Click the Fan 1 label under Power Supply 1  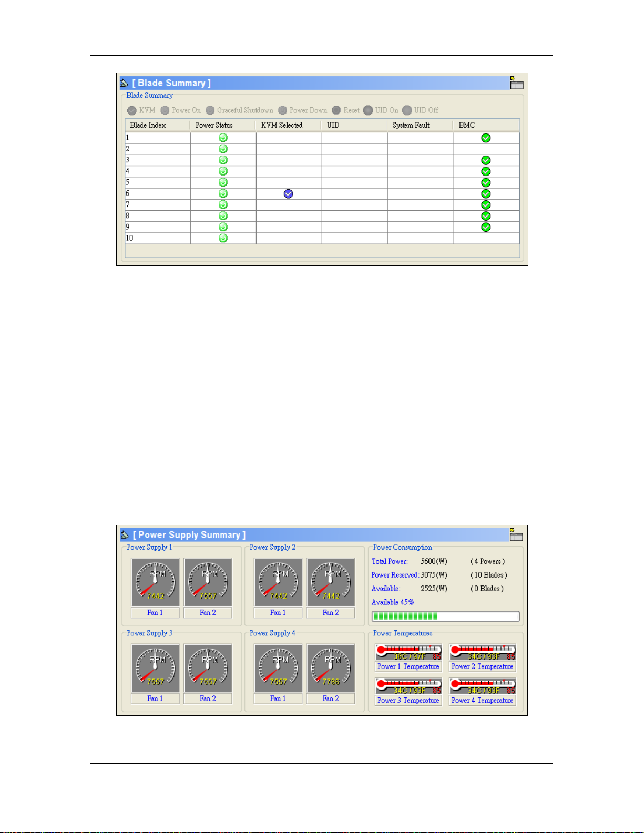[155, 613]
